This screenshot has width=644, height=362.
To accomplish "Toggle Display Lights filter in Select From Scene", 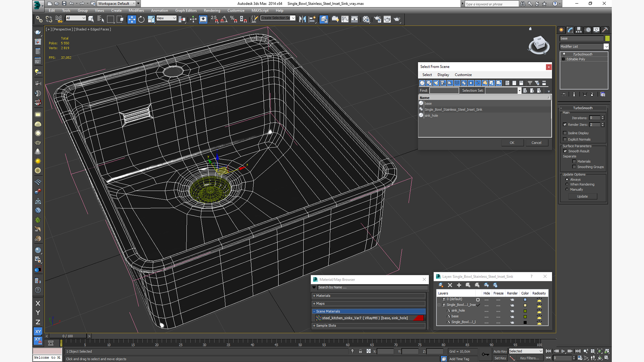I will click(x=436, y=83).
